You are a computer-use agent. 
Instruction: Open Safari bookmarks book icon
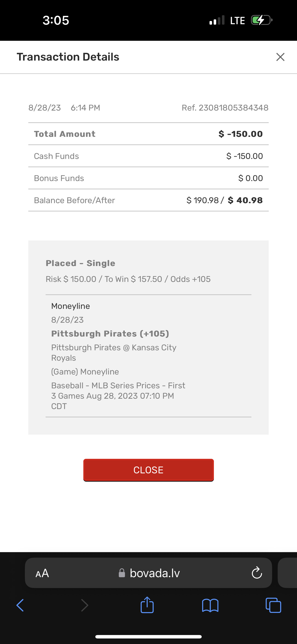point(210,605)
